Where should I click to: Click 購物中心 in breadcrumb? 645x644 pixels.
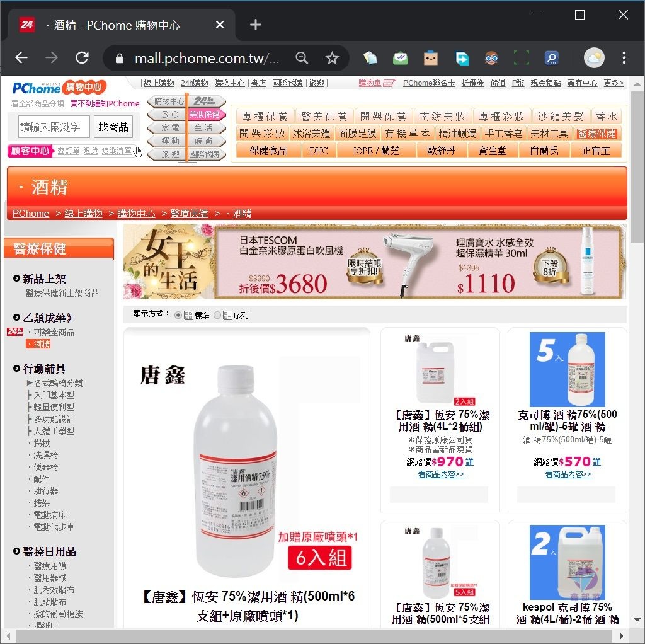tap(136, 214)
